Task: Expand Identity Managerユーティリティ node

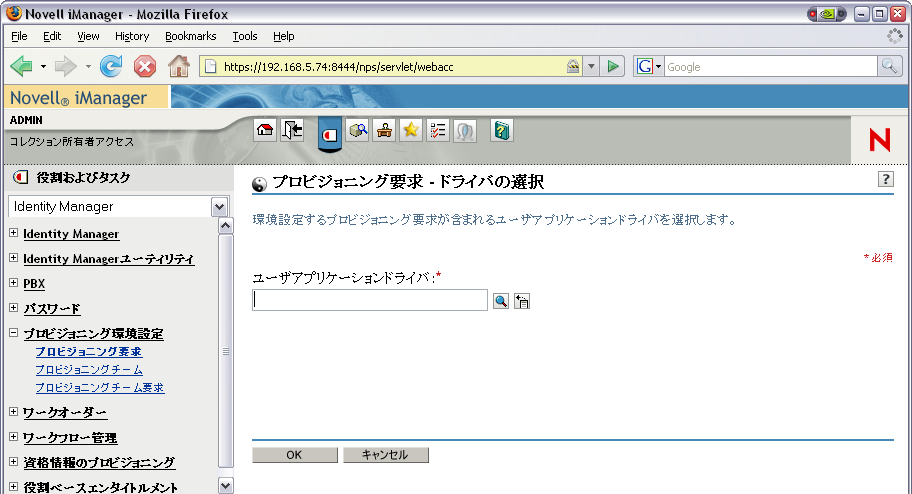Action: (x=13, y=258)
